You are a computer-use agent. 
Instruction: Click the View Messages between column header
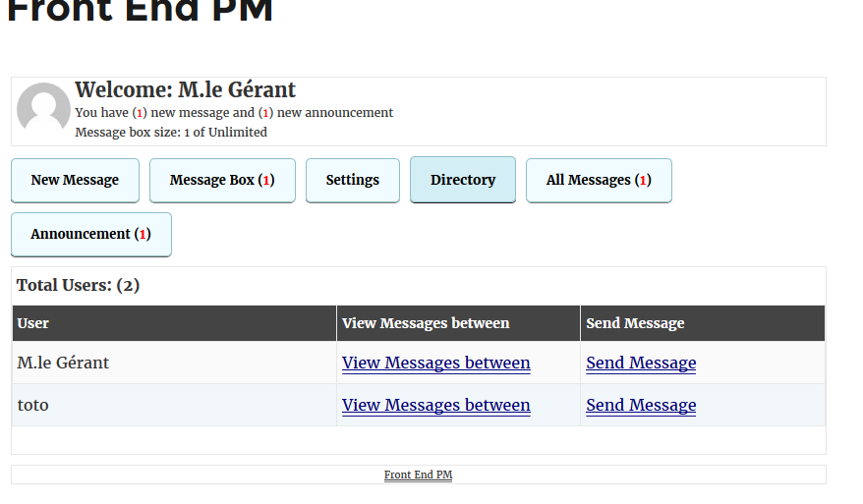click(x=458, y=323)
